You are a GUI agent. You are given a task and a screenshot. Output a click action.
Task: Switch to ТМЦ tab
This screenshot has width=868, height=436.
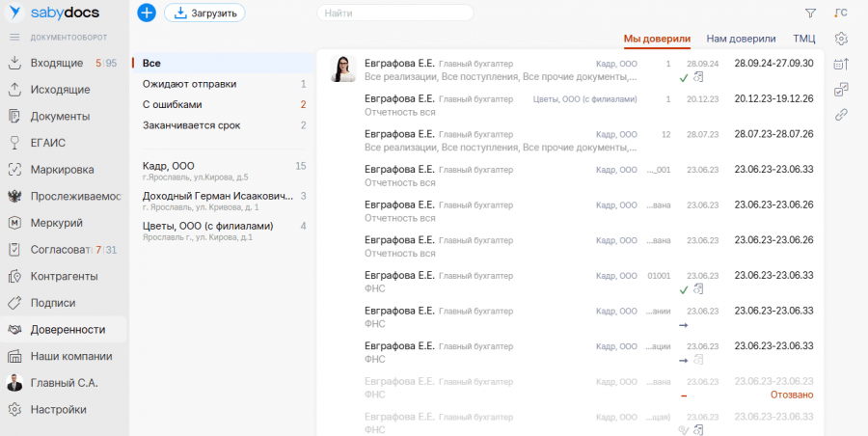[x=804, y=39]
